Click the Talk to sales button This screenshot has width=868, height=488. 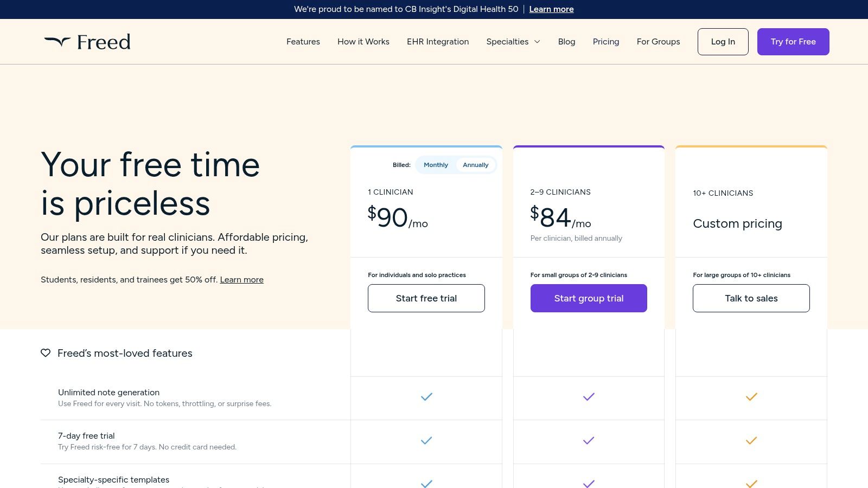point(751,298)
